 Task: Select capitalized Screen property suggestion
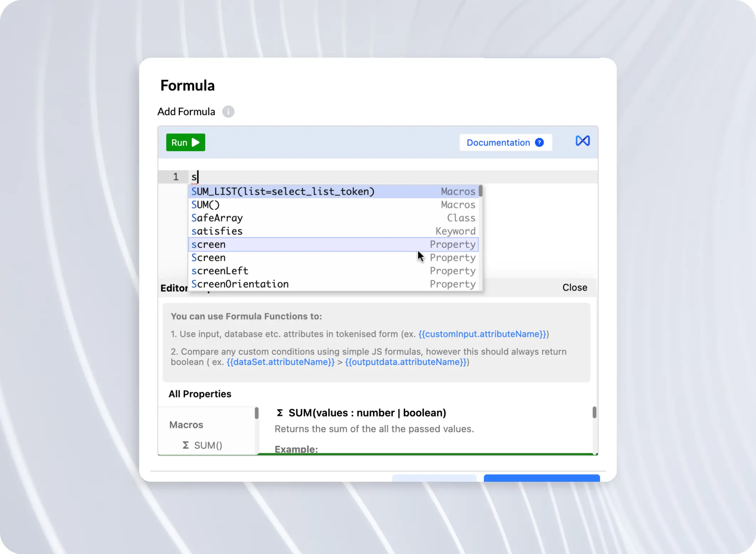[x=208, y=257]
